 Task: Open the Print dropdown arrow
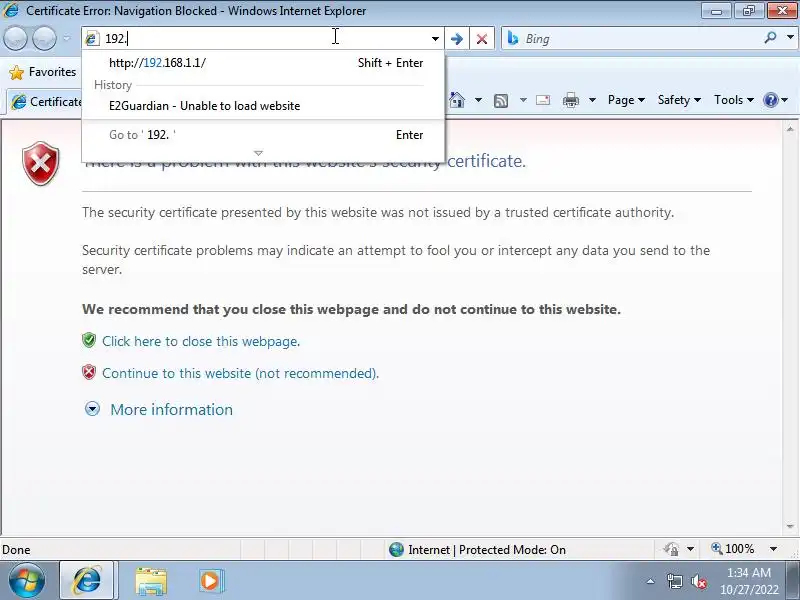592,100
